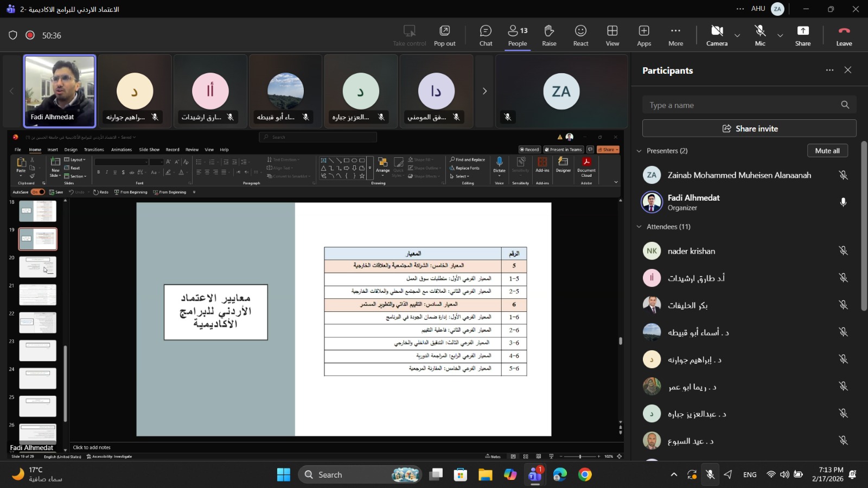Collapse the Presenters (2) section
The image size is (868, 488).
[639, 151]
